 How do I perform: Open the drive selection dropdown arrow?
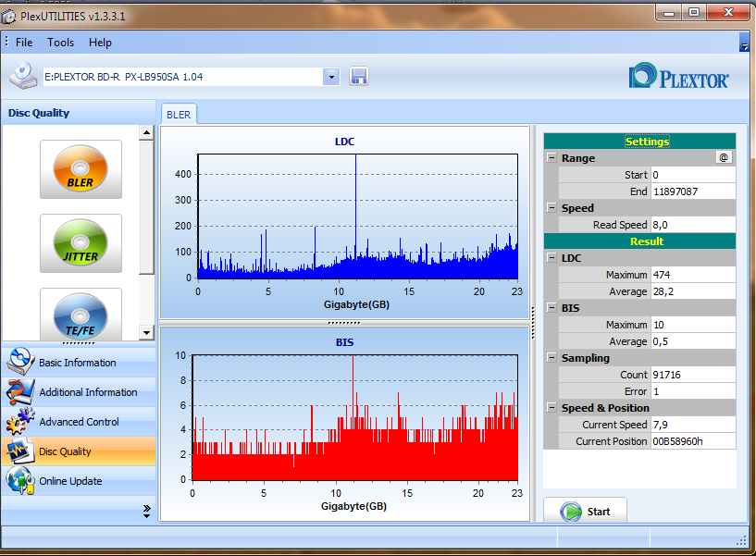pos(331,77)
